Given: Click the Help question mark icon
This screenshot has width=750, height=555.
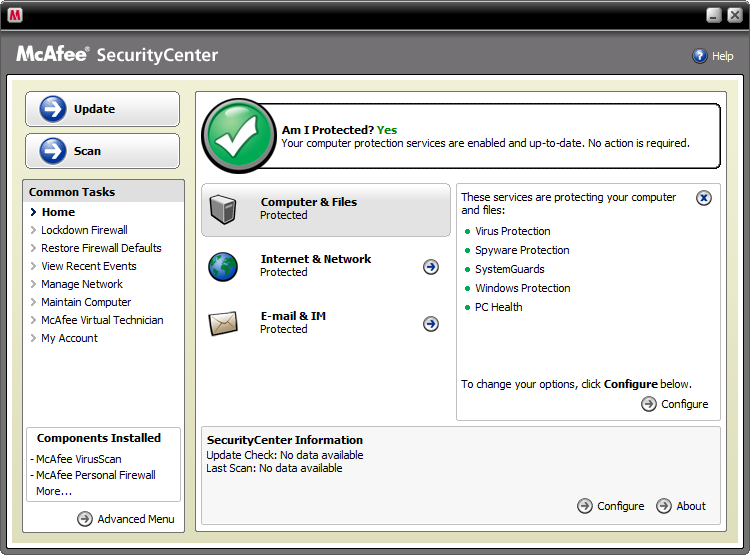Looking at the screenshot, I should point(700,56).
